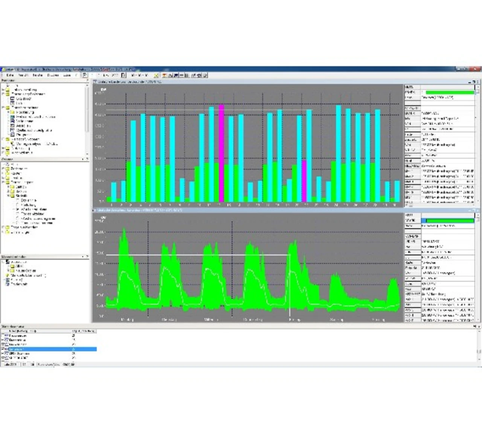Click the currently selected radio option in middle tree
482x448 pixels.
coord(17,209)
